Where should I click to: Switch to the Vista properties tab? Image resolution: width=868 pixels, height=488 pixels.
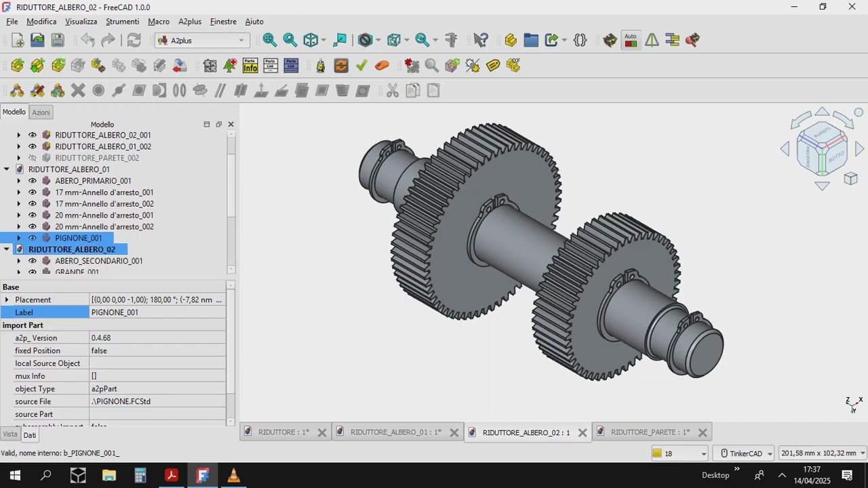click(x=10, y=434)
